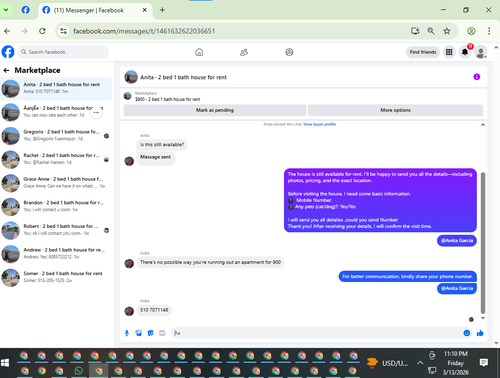Click the chat scrollbar thumb
500x378 pixels.
pos(483,243)
